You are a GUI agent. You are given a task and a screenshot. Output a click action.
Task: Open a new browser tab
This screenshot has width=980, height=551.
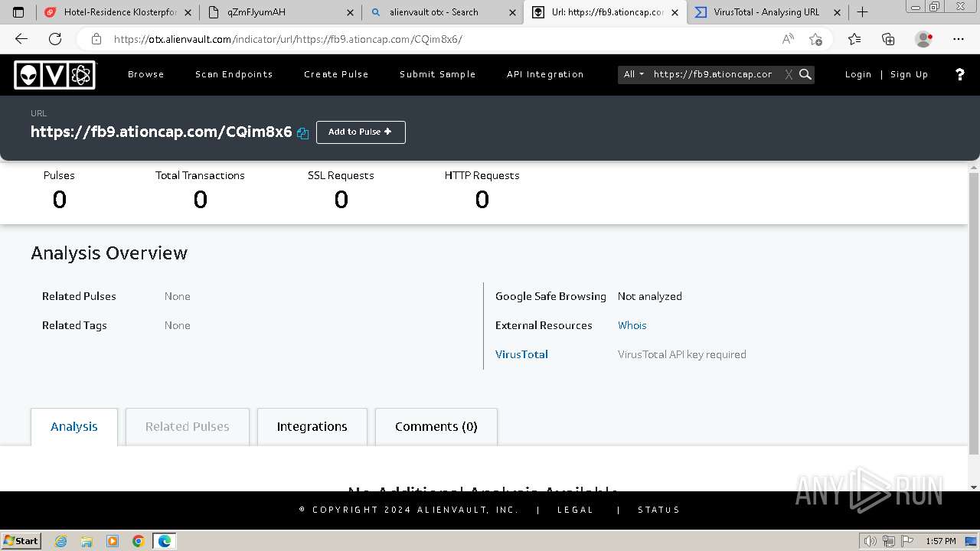click(862, 12)
